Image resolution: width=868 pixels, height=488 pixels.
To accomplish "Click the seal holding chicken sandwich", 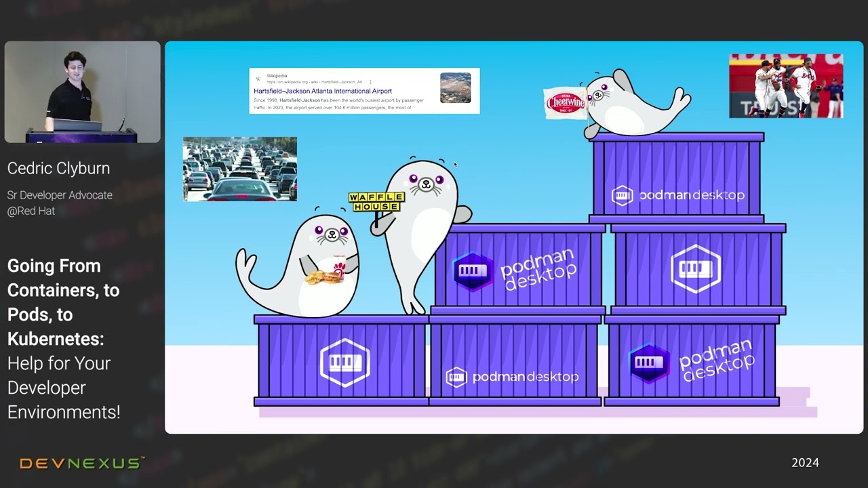I will [298, 266].
